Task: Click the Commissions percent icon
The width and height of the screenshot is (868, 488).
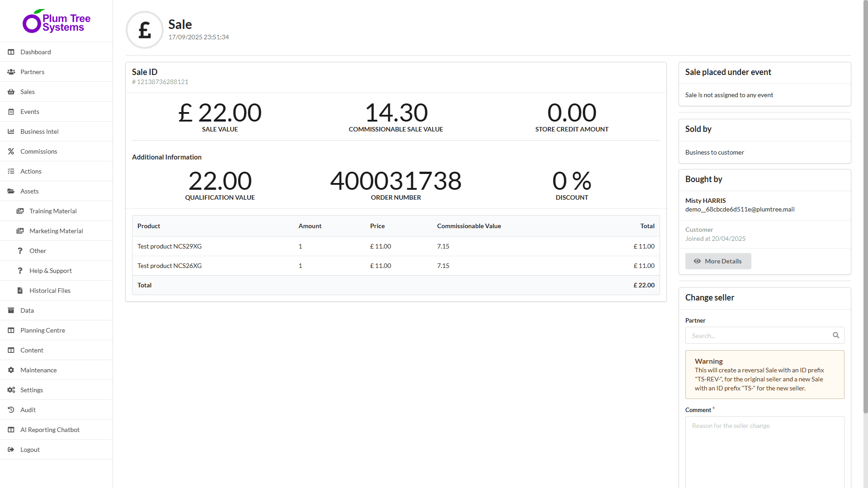Action: pos(11,151)
